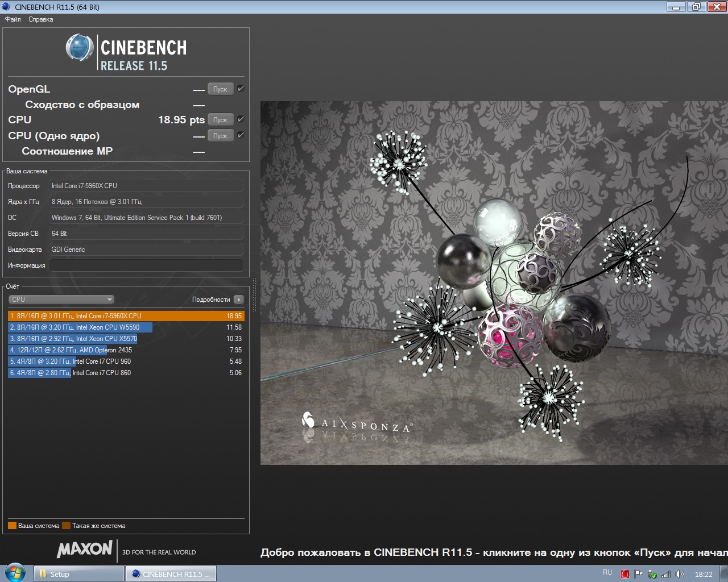Select ranking row 'AMD Opteron 2435'
The height and width of the screenshot is (582, 728).
coord(126,350)
